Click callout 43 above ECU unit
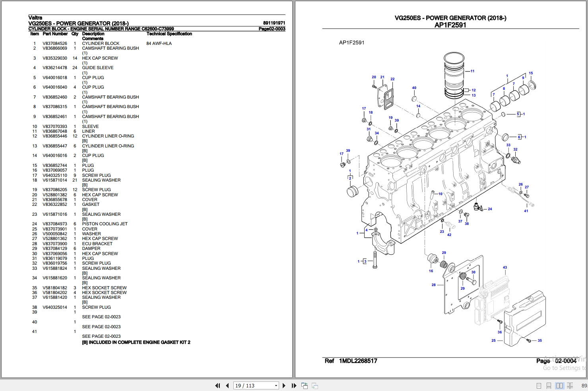The image size is (588, 391). (x=505, y=267)
